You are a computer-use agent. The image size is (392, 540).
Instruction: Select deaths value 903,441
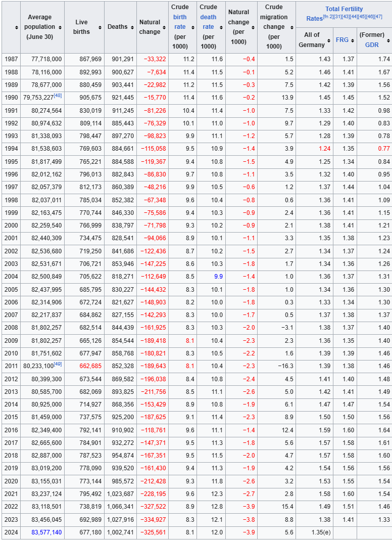pos(123,85)
